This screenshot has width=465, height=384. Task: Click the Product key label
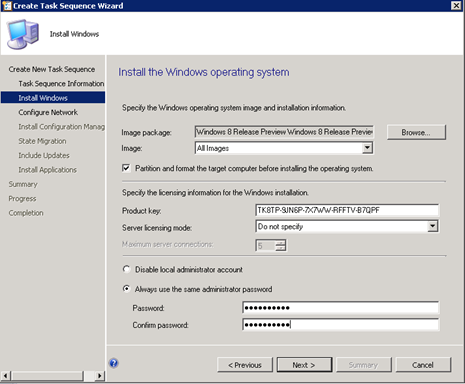tap(142, 211)
